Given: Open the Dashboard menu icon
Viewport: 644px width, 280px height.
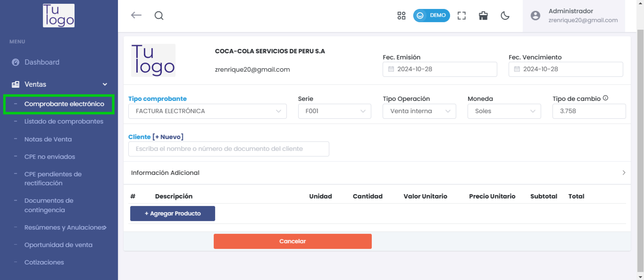Looking at the screenshot, I should (15, 62).
